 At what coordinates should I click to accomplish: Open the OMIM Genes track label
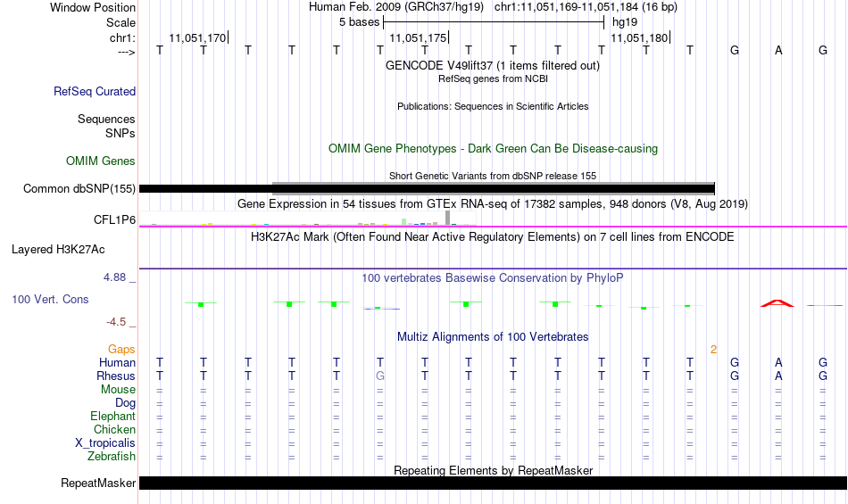tap(101, 161)
